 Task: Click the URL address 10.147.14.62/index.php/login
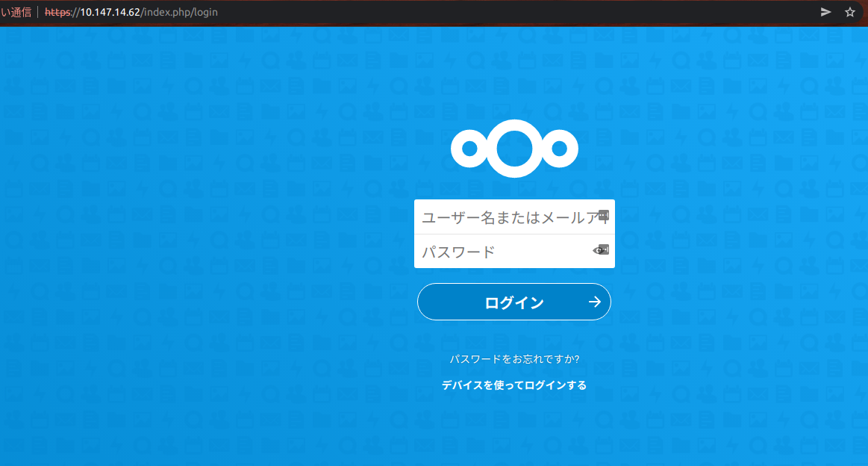[131, 12]
